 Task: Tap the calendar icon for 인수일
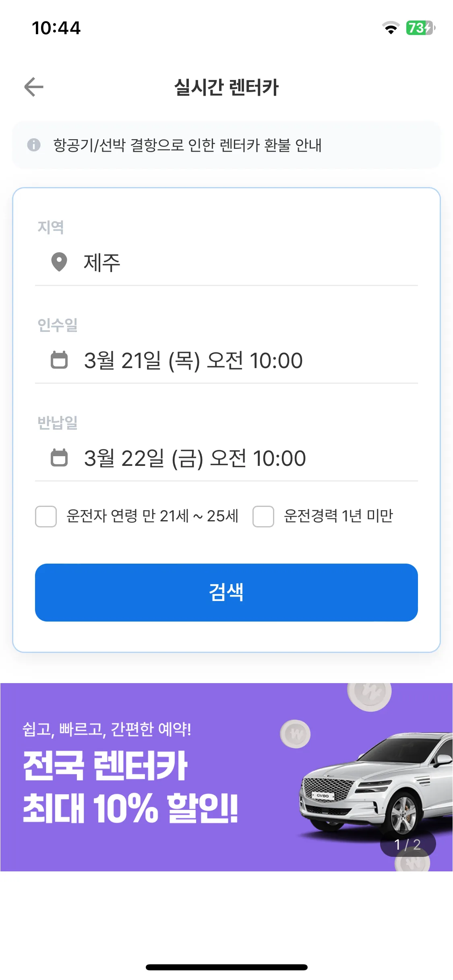pos(59,360)
